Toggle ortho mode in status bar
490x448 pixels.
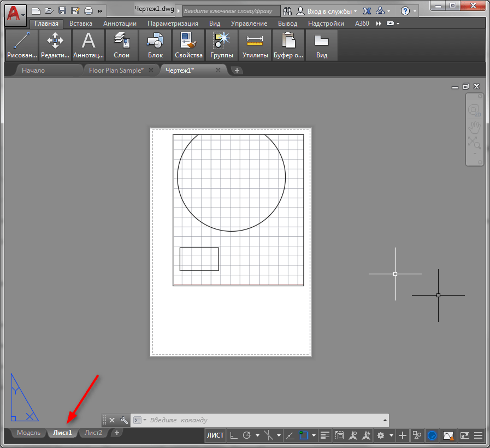[234, 435]
